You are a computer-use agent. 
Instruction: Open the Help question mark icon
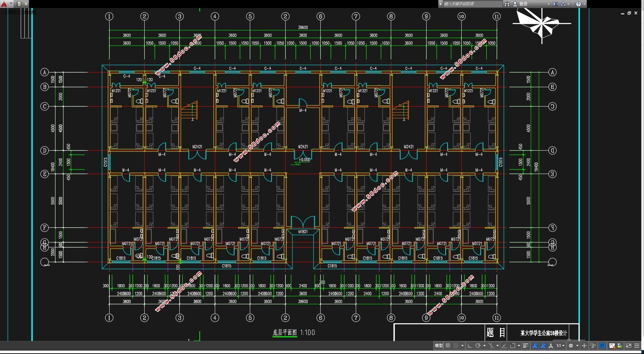pyautogui.click(x=579, y=4)
